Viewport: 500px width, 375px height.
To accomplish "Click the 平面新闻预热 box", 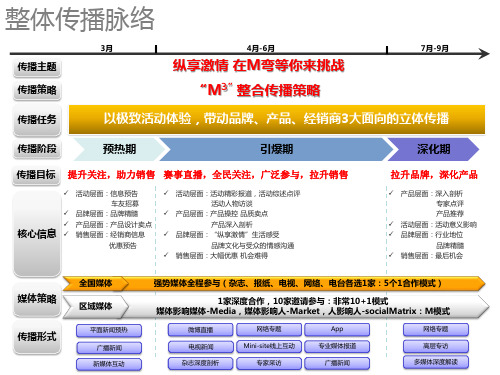I will (109, 330).
